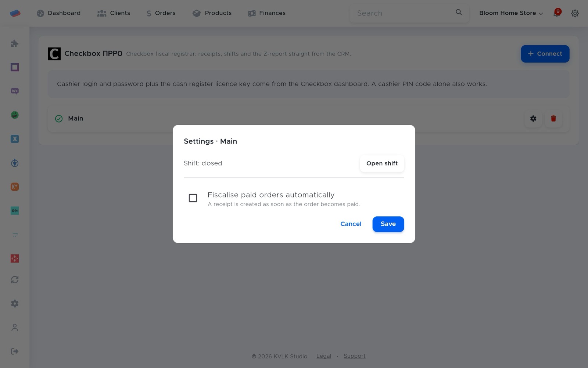The image size is (588, 368).
Task: Click the green check status icon beside Main
Action: (59, 118)
